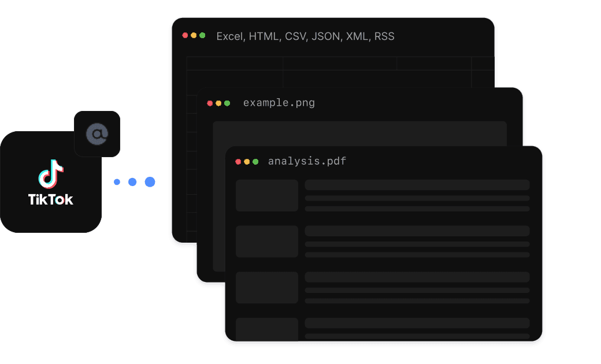Click yellow dot on Excel, HTML window
The width and height of the screenshot is (601, 364).
194,35
